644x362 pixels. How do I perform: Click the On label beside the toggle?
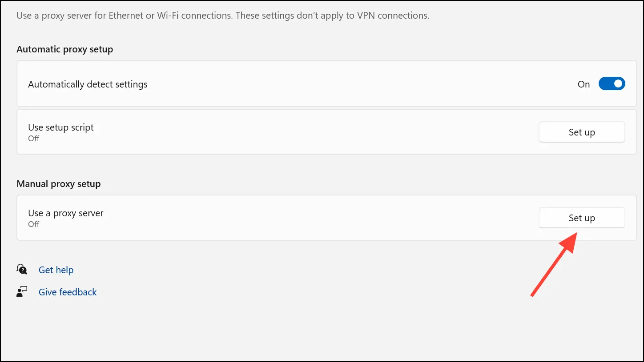point(584,84)
